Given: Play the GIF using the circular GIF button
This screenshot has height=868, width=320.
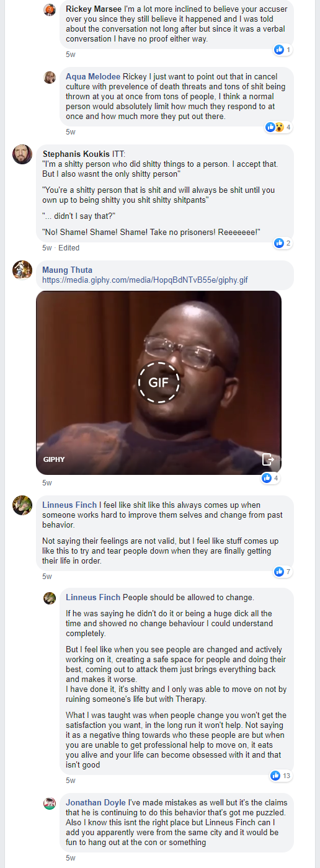Looking at the screenshot, I should 159,383.
